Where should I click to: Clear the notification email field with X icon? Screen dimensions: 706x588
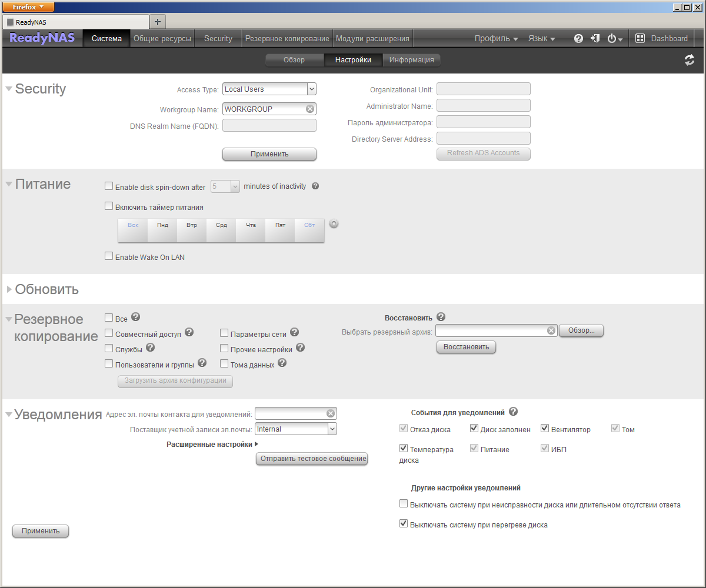pyautogui.click(x=331, y=413)
